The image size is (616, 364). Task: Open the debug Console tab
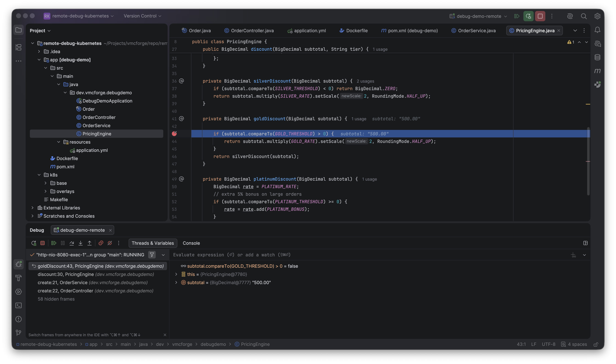[191, 243]
